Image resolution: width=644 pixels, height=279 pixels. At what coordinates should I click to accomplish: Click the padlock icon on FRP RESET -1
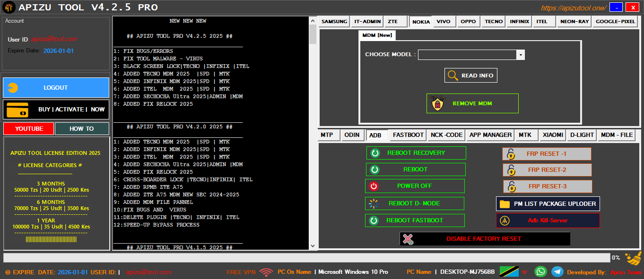coord(511,154)
